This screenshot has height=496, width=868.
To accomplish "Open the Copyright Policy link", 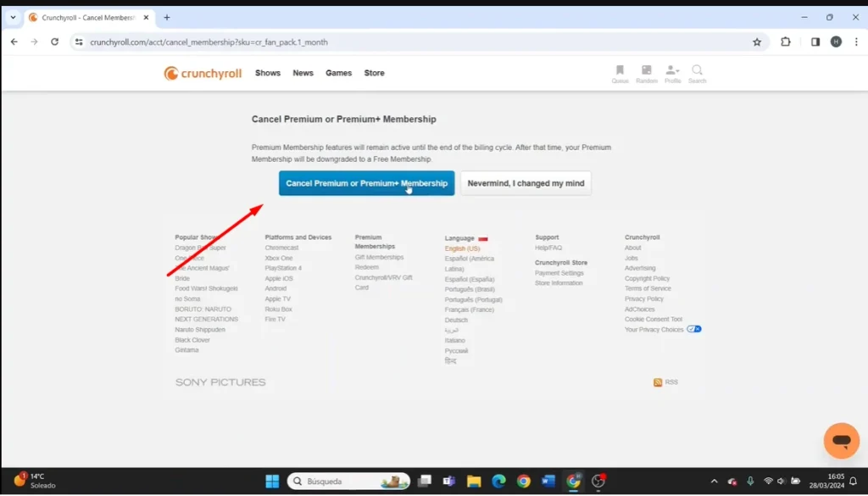I will pos(647,279).
